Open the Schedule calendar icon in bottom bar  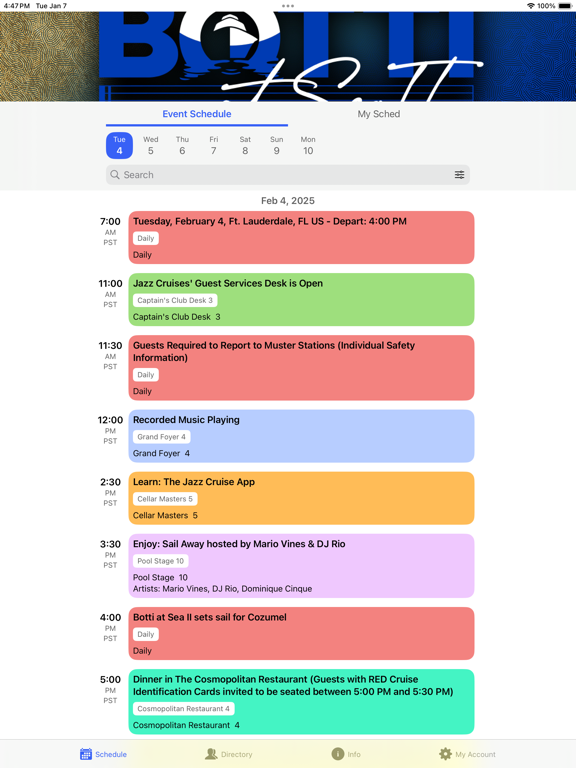86,754
